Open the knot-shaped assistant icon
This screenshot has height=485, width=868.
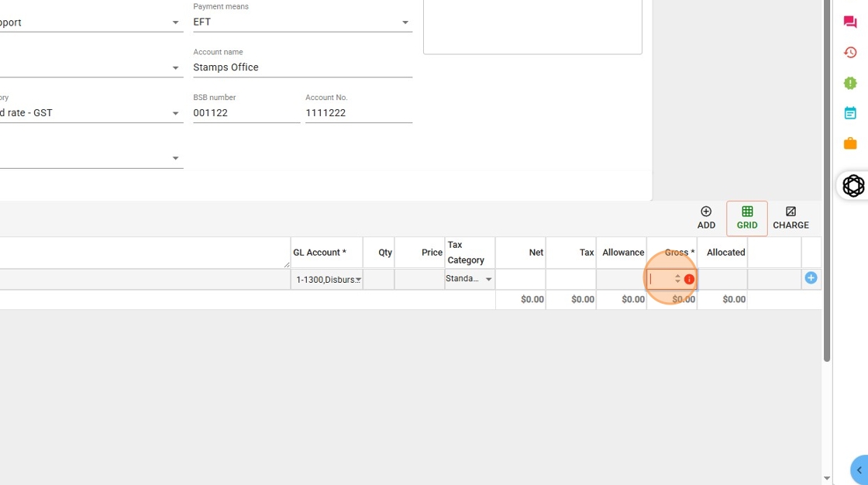pyautogui.click(x=853, y=186)
